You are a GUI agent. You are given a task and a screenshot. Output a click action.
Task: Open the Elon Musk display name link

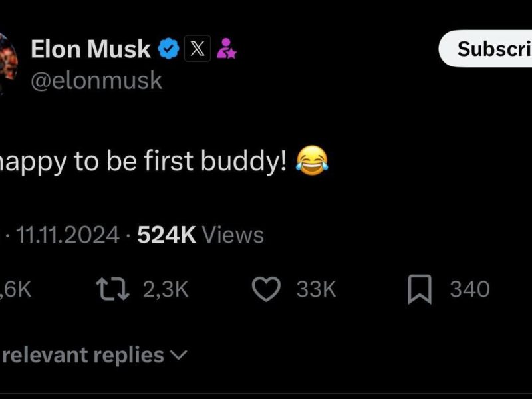coord(90,49)
